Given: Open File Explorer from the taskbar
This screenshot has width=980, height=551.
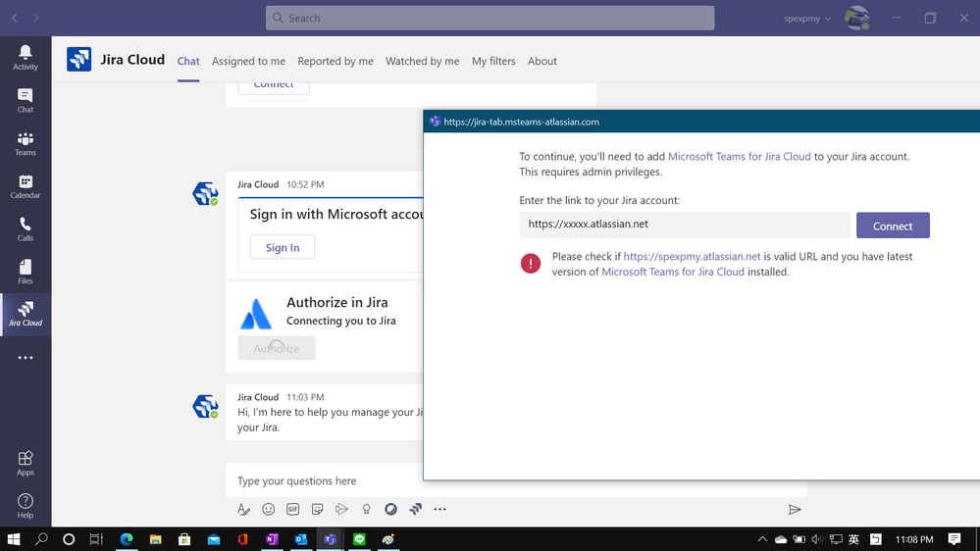Looking at the screenshot, I should coord(155,539).
